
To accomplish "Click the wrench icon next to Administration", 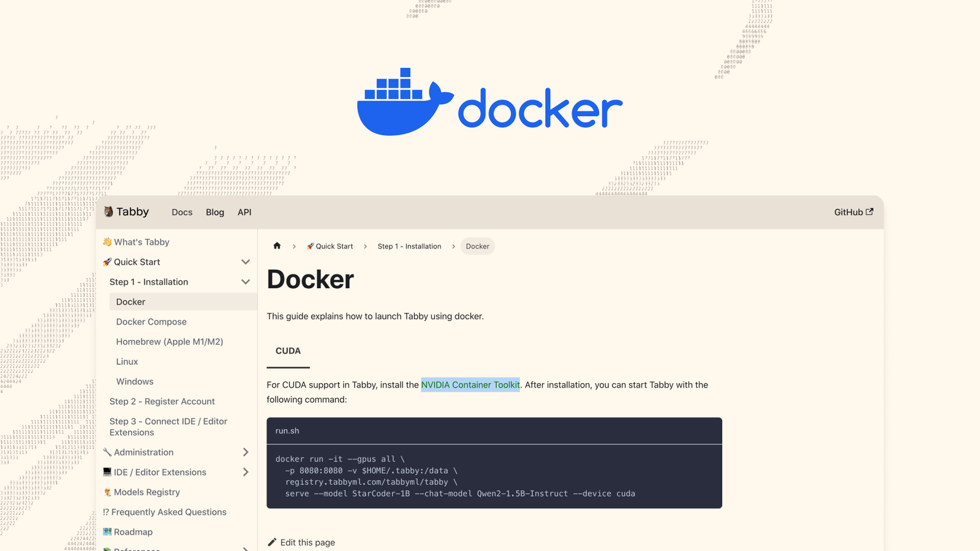I will pyautogui.click(x=107, y=452).
